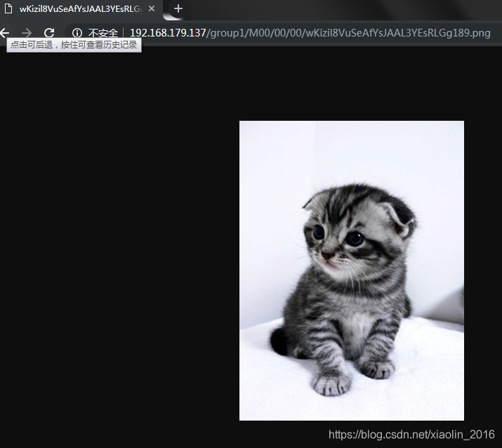
Task: Close the wKizil8VuSeAfYsJAAL3YEsRLGg tab
Action: (152, 8)
